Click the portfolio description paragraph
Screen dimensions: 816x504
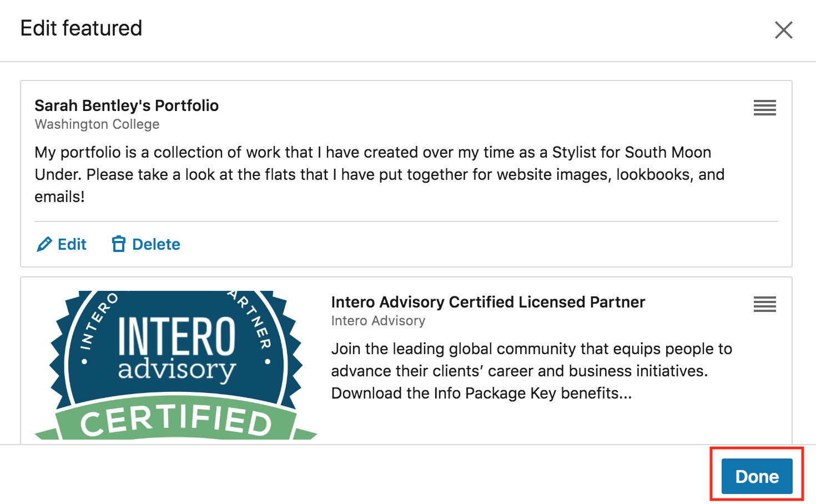tap(379, 174)
